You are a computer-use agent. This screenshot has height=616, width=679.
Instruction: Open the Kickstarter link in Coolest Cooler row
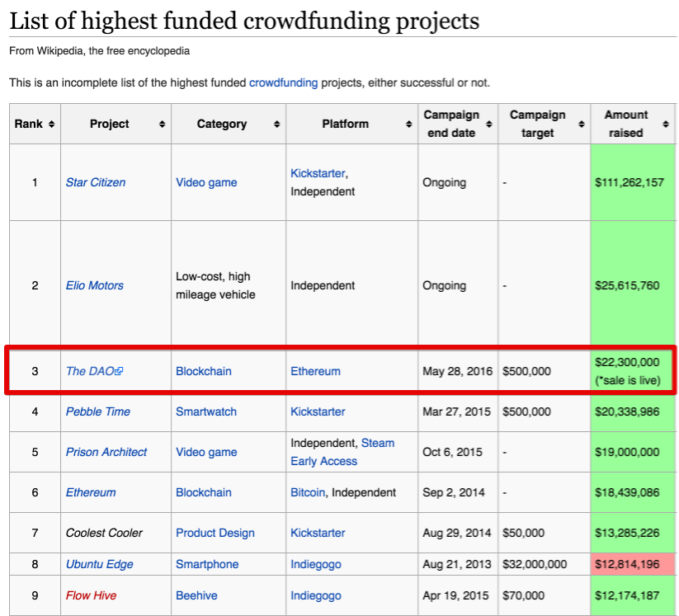point(318,533)
